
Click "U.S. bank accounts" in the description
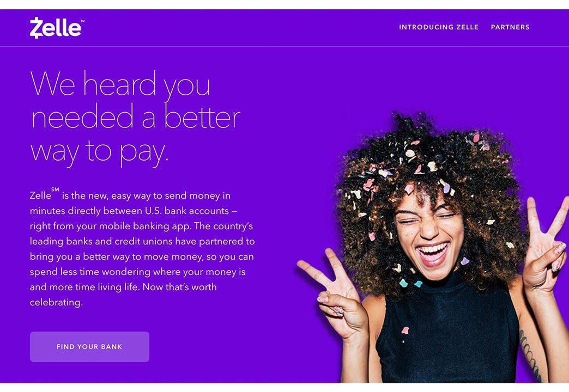click(x=186, y=211)
